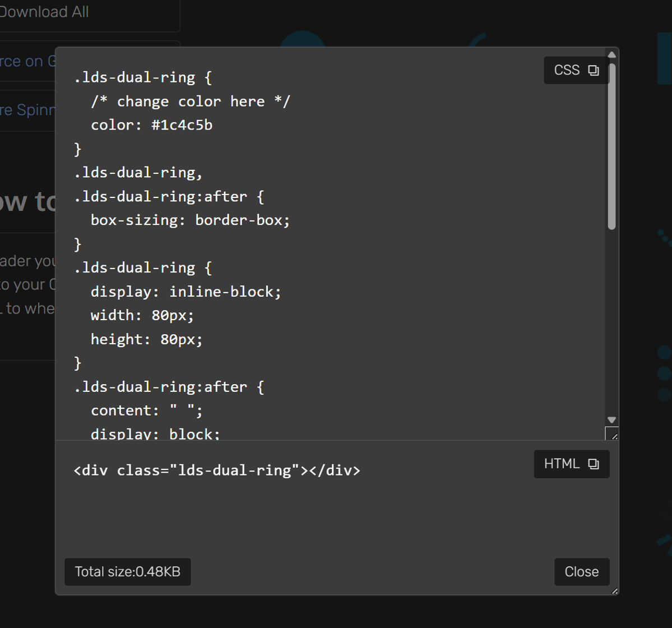The height and width of the screenshot is (628, 672).
Task: Select the three-dot spinner at right edge
Action: (665, 373)
